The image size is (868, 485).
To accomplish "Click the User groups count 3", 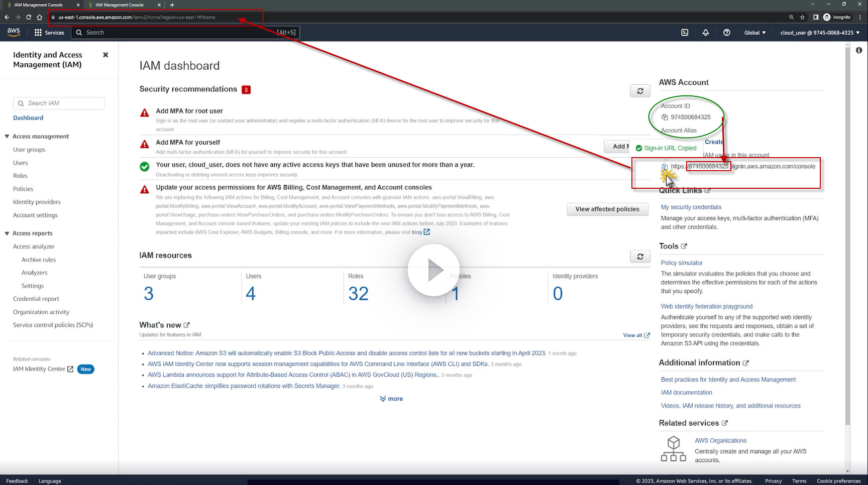I will click(149, 294).
